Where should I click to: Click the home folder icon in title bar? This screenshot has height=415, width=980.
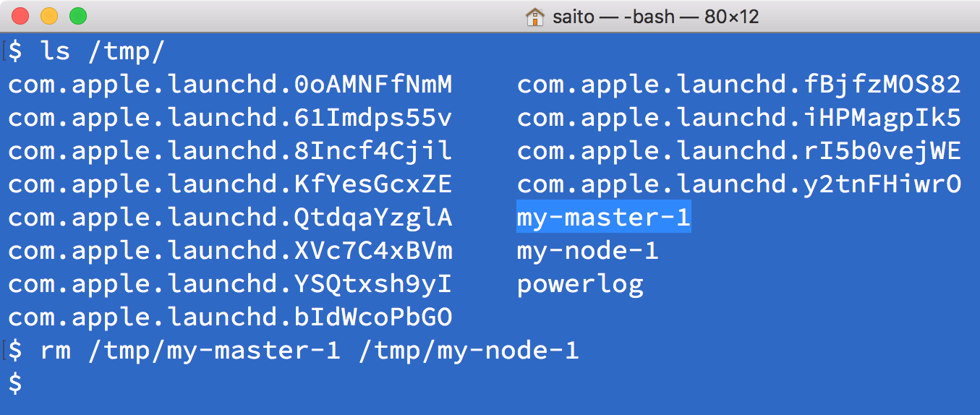point(534,16)
